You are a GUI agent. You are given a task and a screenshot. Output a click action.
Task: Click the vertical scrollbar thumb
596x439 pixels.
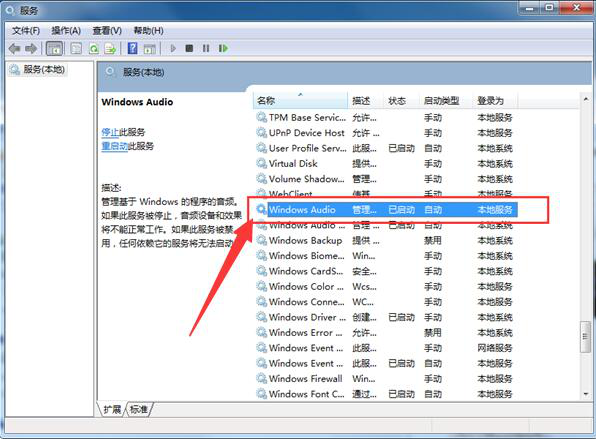click(585, 336)
